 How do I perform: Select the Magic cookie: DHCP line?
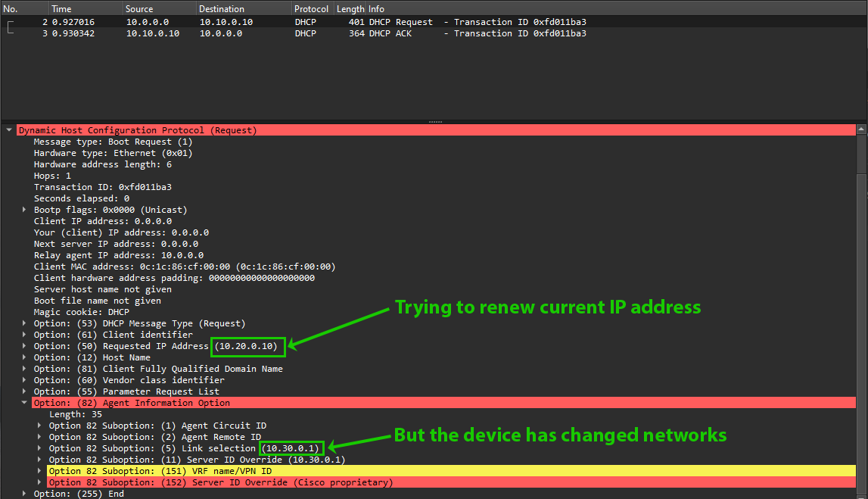[x=82, y=312]
